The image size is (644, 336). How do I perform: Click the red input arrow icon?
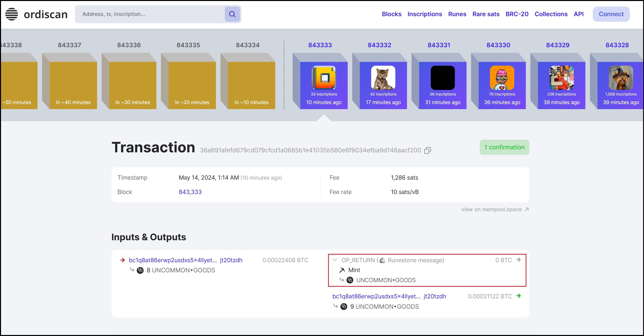point(123,260)
